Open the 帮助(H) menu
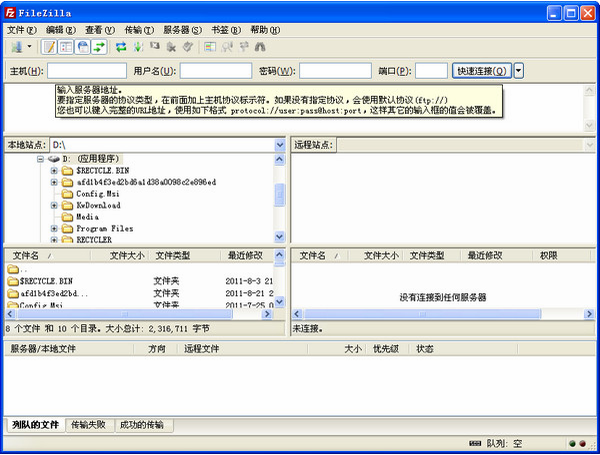Viewport: 600px width, 455px height. coord(265,30)
